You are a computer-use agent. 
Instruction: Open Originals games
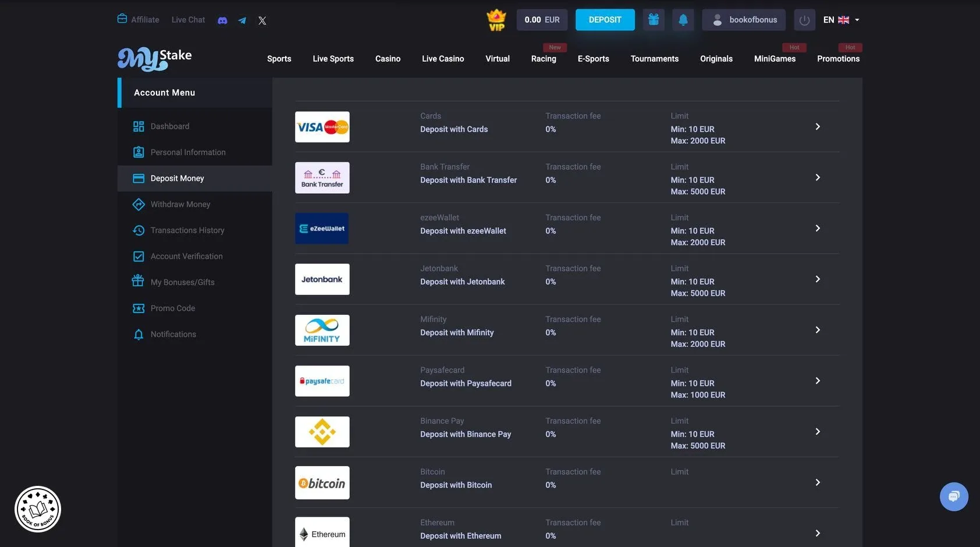tap(716, 59)
